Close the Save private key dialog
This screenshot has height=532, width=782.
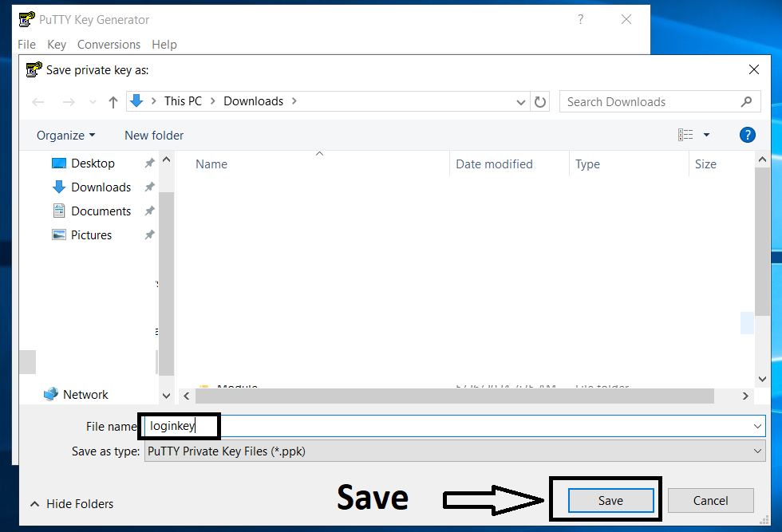[x=754, y=70]
